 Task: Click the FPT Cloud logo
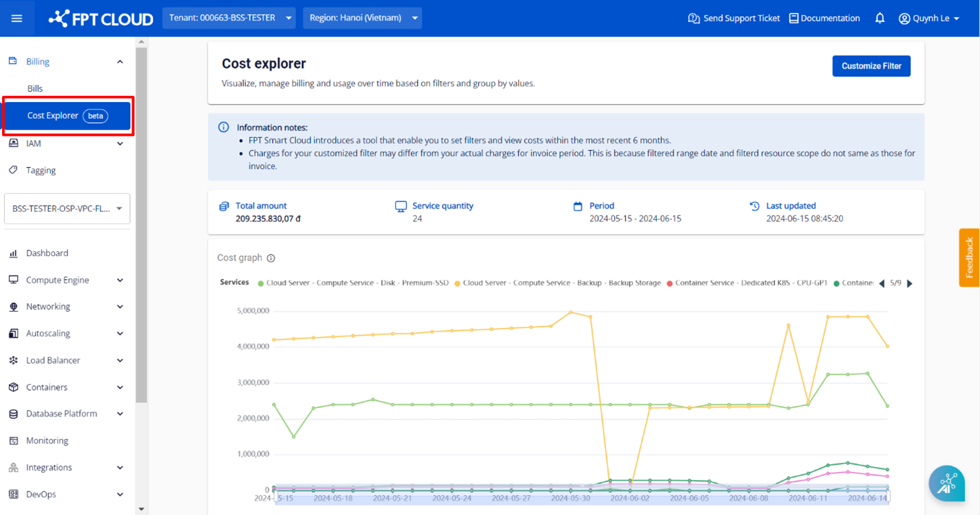[x=101, y=18]
